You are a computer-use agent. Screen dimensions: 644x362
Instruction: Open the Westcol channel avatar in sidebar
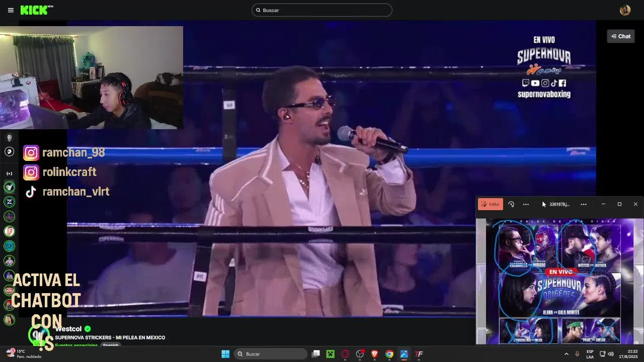[9, 187]
